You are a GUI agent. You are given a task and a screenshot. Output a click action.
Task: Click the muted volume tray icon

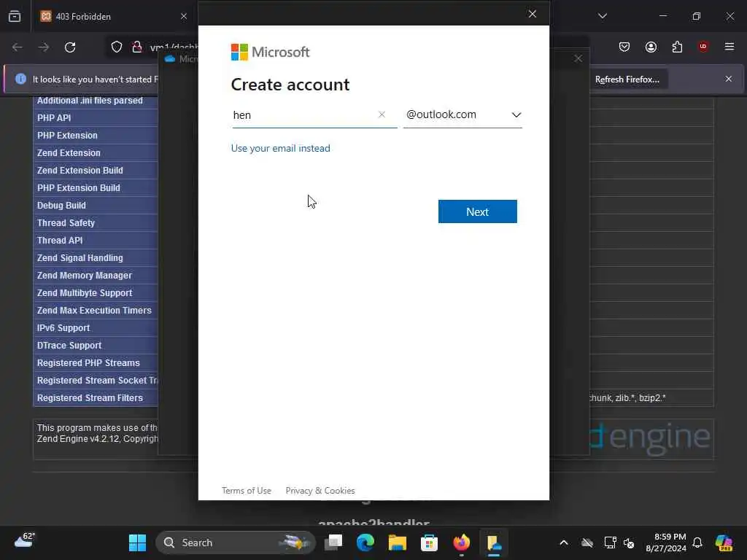629,542
